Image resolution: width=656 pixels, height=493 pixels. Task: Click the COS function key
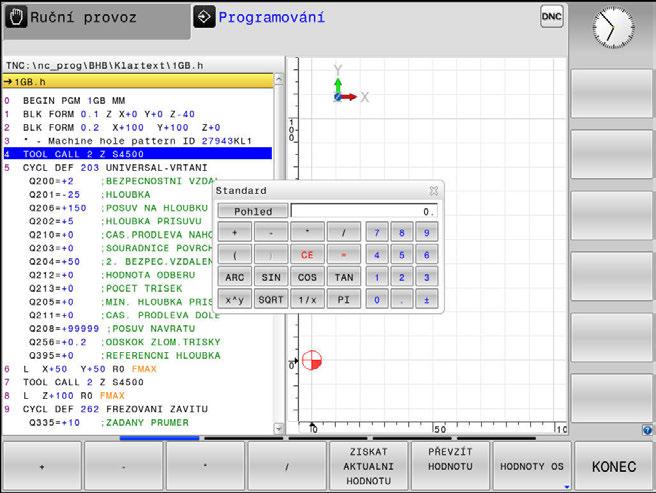point(307,277)
